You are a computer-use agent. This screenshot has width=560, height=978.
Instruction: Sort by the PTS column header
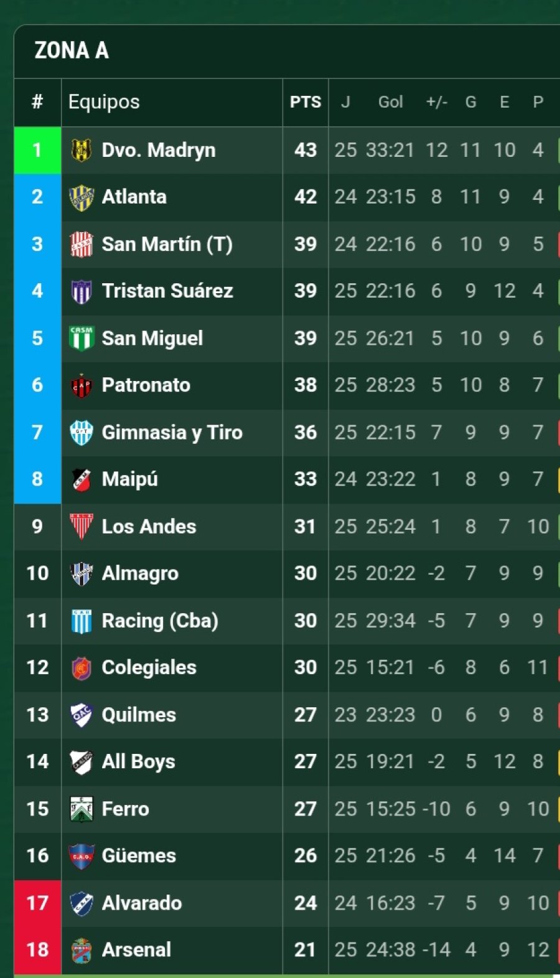[306, 102]
